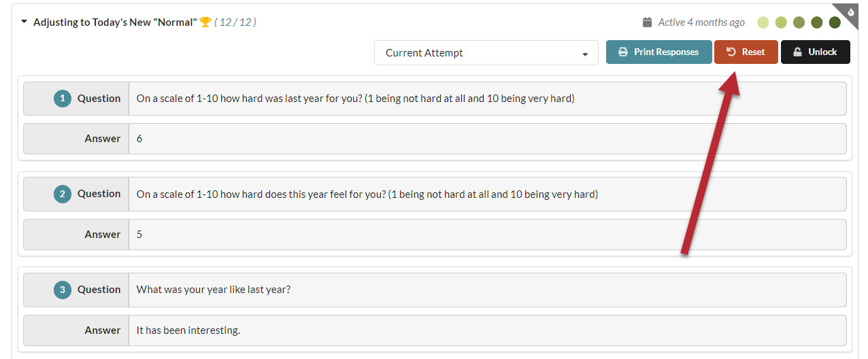Click the question number 3 badge
Screen dimensions: 868x359
click(63, 290)
